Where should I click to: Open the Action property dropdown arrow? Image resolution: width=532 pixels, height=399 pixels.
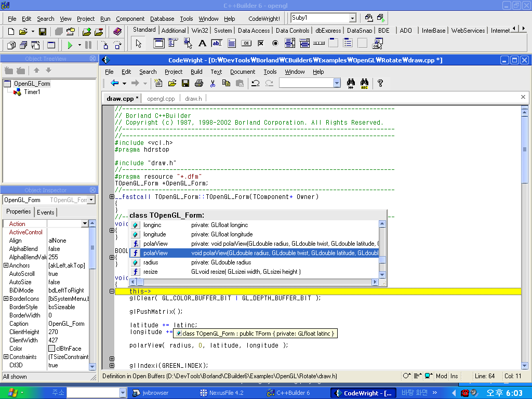pos(85,224)
